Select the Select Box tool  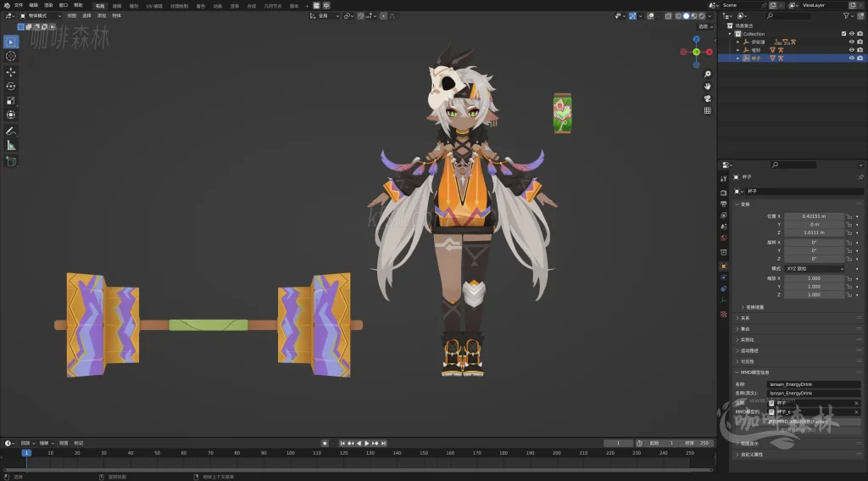tap(10, 42)
